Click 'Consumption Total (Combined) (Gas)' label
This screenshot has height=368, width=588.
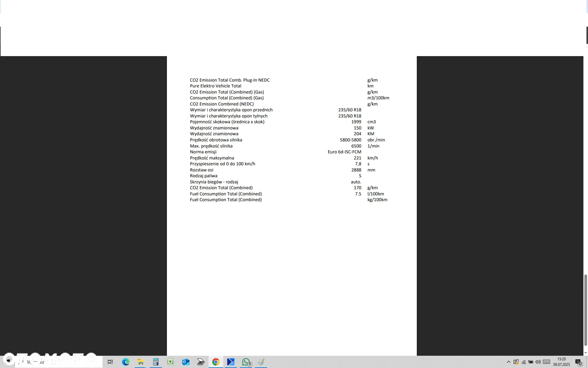pos(227,98)
